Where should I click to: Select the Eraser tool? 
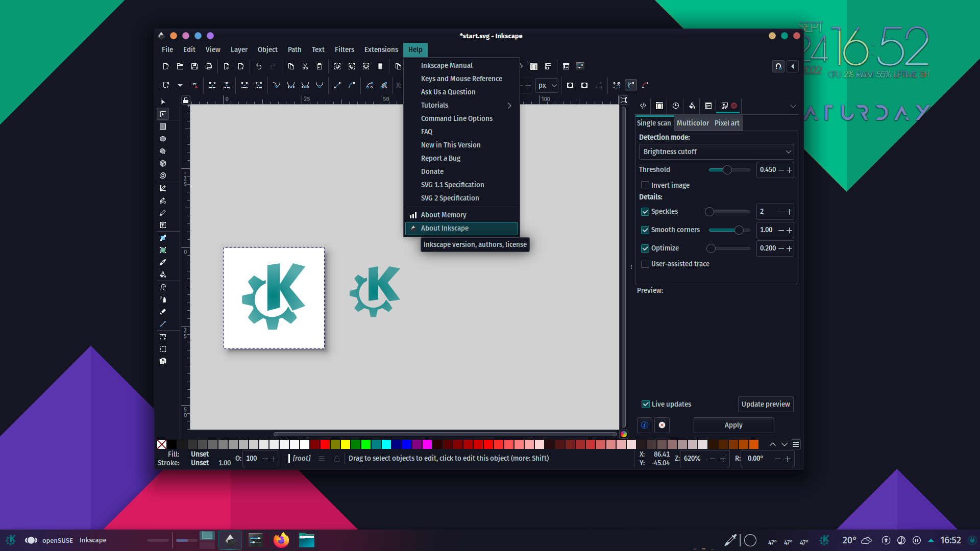pyautogui.click(x=163, y=312)
